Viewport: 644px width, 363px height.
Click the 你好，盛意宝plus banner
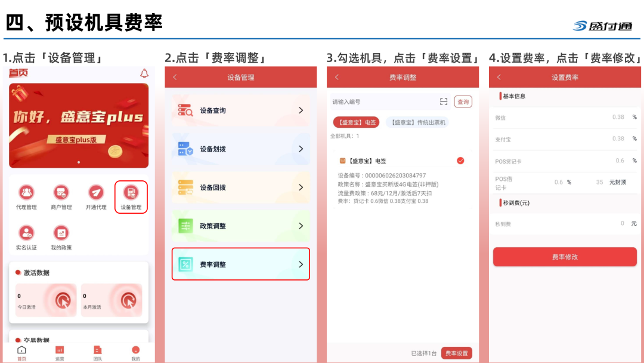coord(79,126)
